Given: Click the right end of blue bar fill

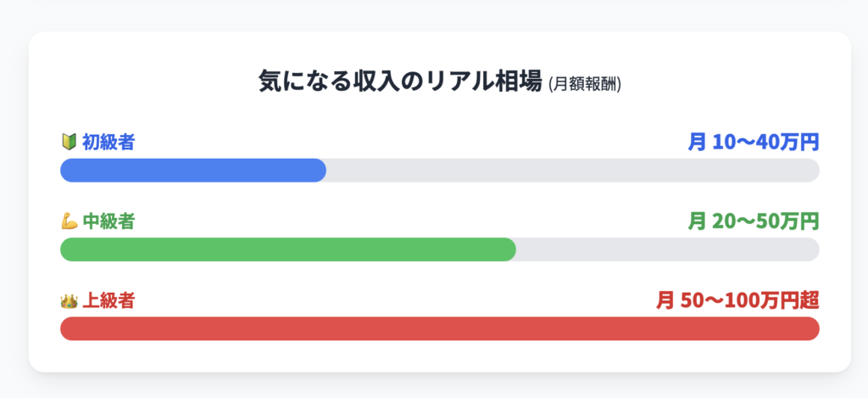Looking at the screenshot, I should (x=320, y=171).
